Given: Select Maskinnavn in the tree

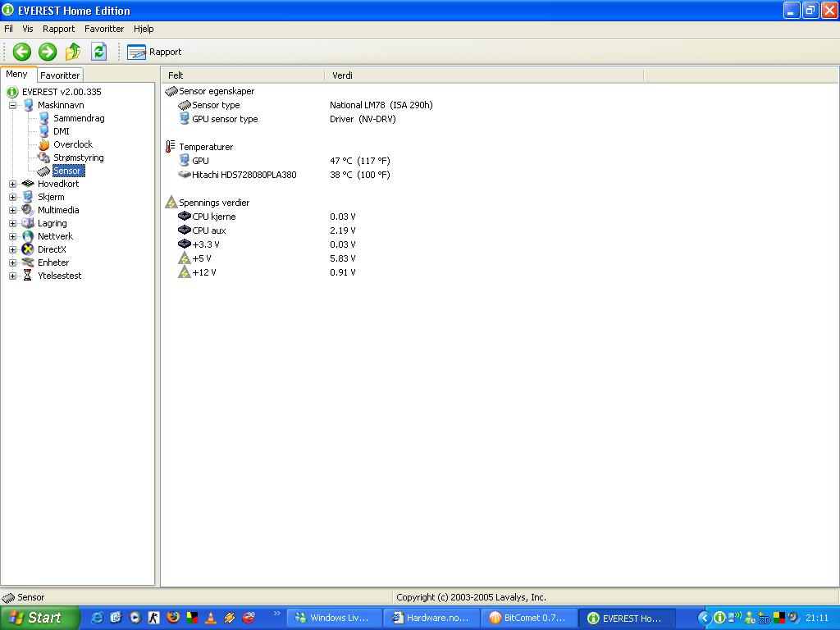Looking at the screenshot, I should point(61,105).
